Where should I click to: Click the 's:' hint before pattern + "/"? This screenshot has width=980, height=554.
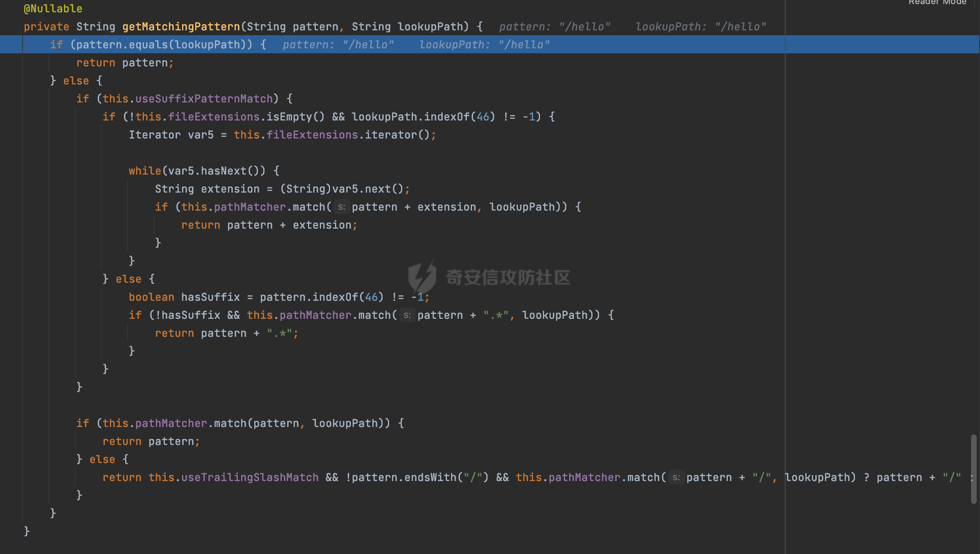[x=676, y=478]
